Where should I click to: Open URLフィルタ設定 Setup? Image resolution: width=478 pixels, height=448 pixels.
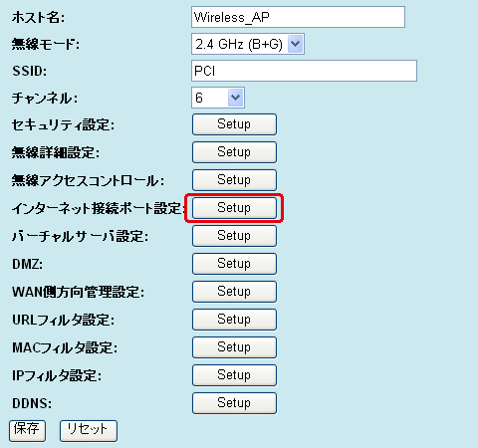coord(234,320)
